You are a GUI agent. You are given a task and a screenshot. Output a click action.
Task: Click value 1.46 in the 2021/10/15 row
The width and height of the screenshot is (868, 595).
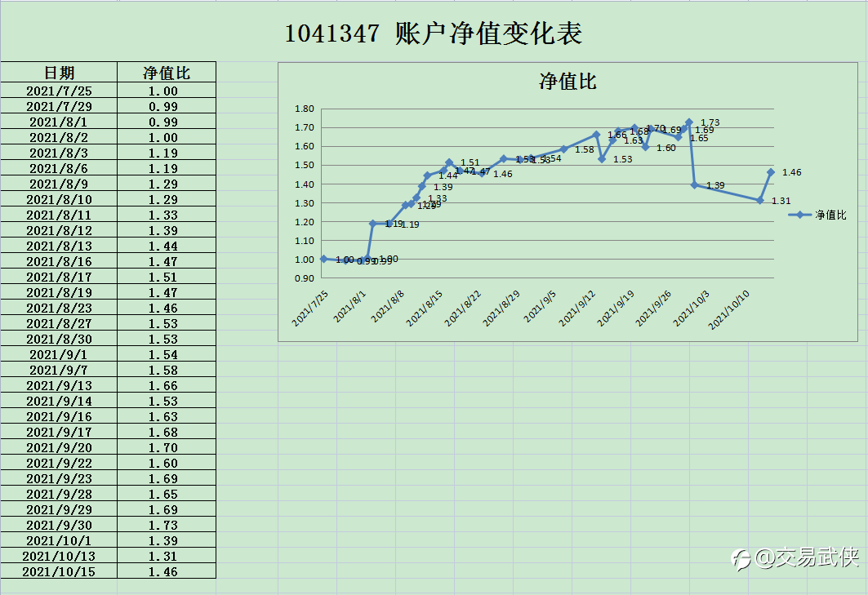[166, 571]
